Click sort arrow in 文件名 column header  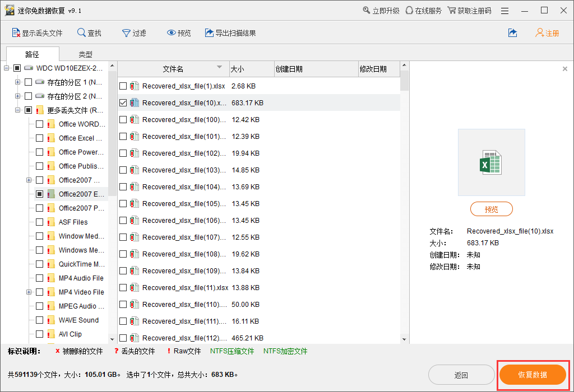point(219,67)
